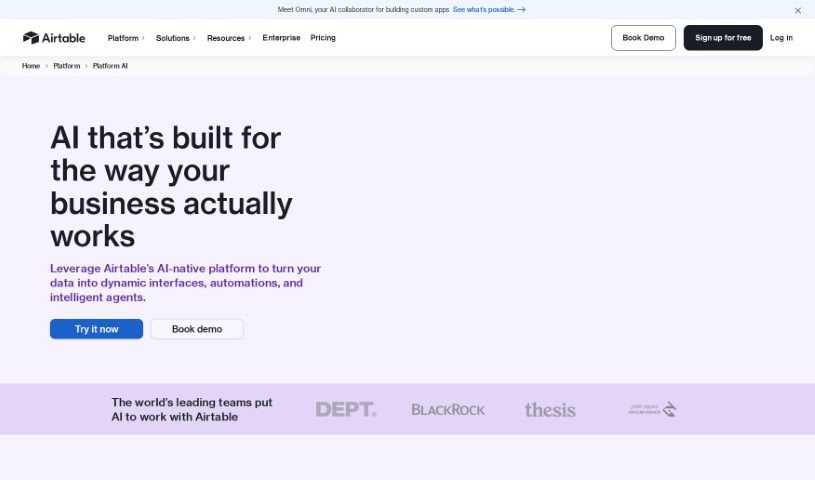Image resolution: width=815 pixels, height=480 pixels.
Task: Click the Airtable logo in the header
Action: click(54, 38)
